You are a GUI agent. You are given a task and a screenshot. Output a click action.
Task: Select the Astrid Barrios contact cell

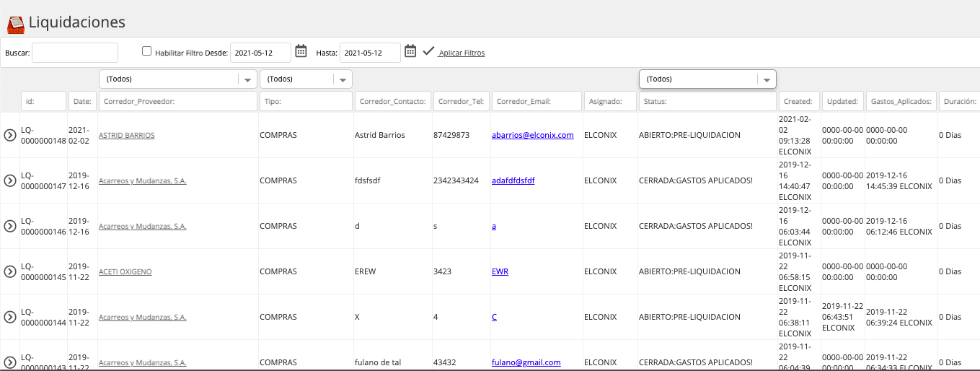pos(380,135)
